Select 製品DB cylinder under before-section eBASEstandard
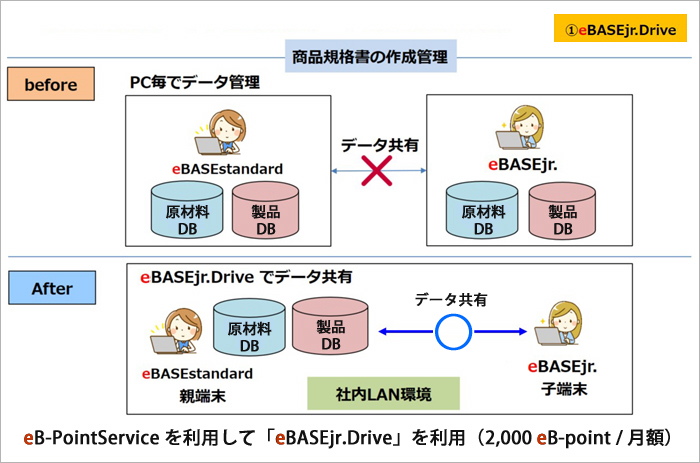 (266, 210)
